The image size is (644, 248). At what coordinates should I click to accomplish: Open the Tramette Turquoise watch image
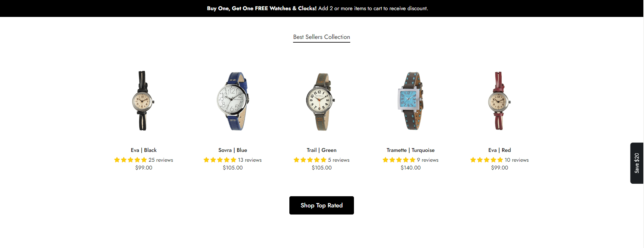(410, 101)
